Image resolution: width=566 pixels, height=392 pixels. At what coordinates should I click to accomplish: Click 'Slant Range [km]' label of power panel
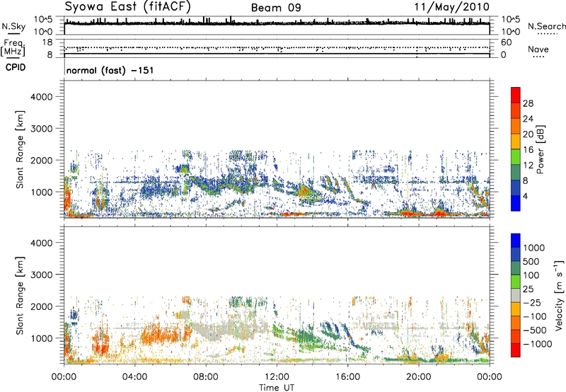pos(21,149)
